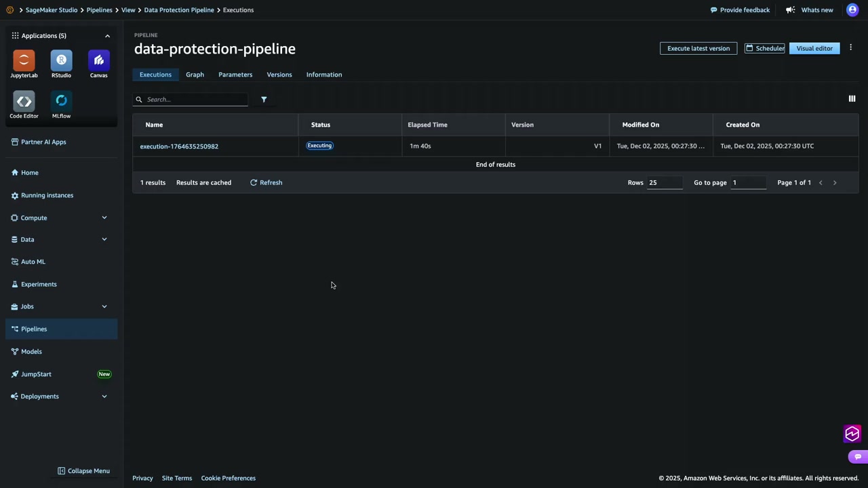
Task: Click the user profile avatar icon
Action: (852, 10)
